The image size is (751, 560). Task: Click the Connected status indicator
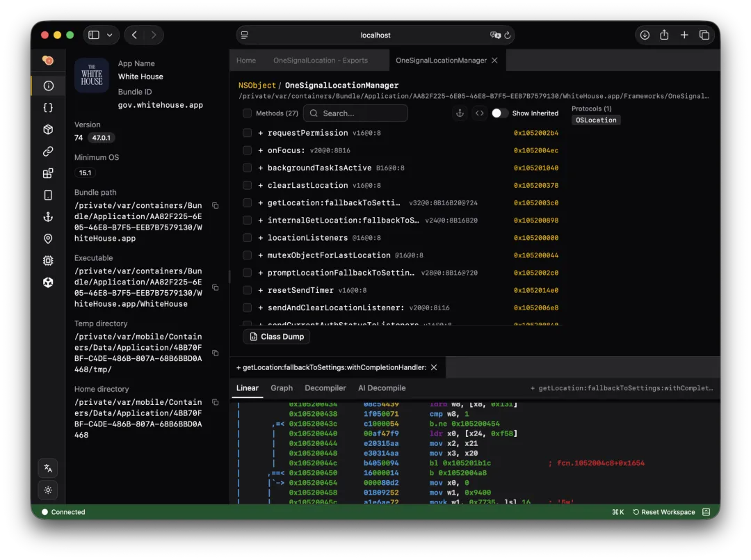(x=63, y=512)
